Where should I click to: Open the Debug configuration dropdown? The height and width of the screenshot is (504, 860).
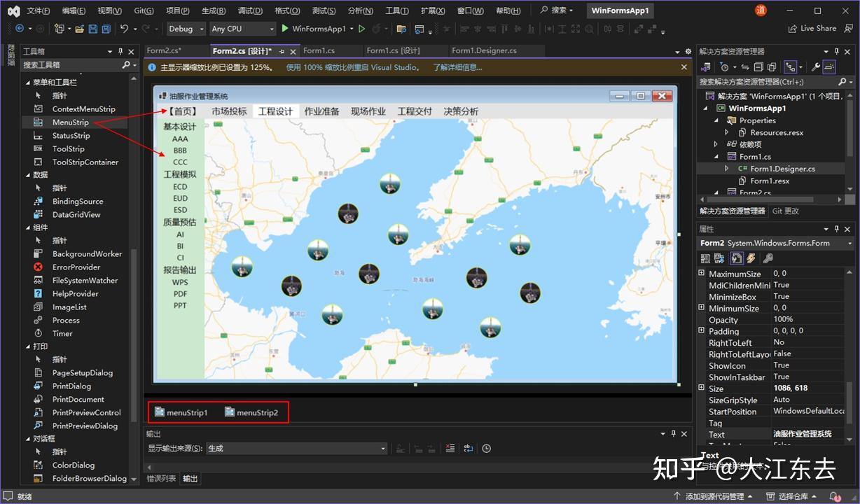[x=186, y=29]
